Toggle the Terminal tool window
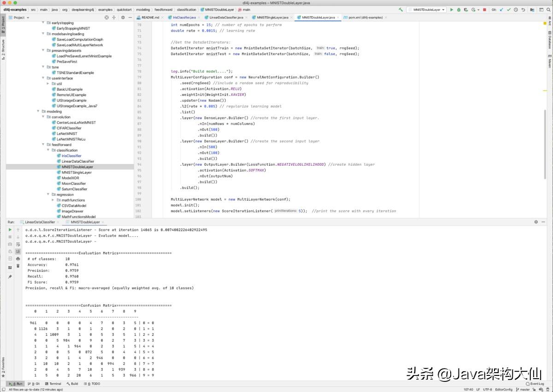The width and height of the screenshot is (553, 392). click(53, 384)
